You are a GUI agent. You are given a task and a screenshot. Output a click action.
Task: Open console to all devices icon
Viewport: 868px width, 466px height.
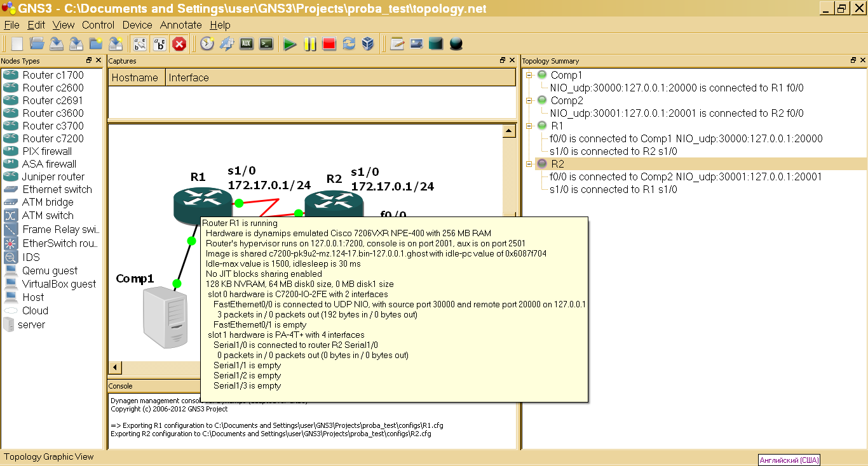point(267,44)
